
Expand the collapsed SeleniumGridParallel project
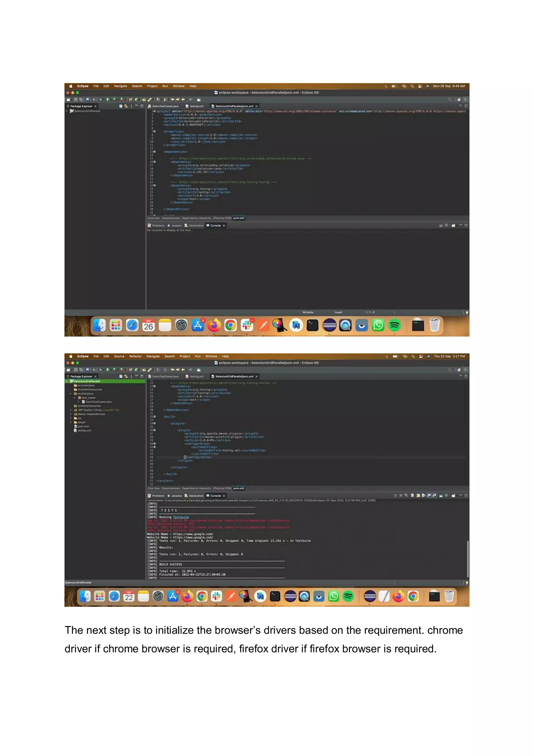(x=67, y=111)
